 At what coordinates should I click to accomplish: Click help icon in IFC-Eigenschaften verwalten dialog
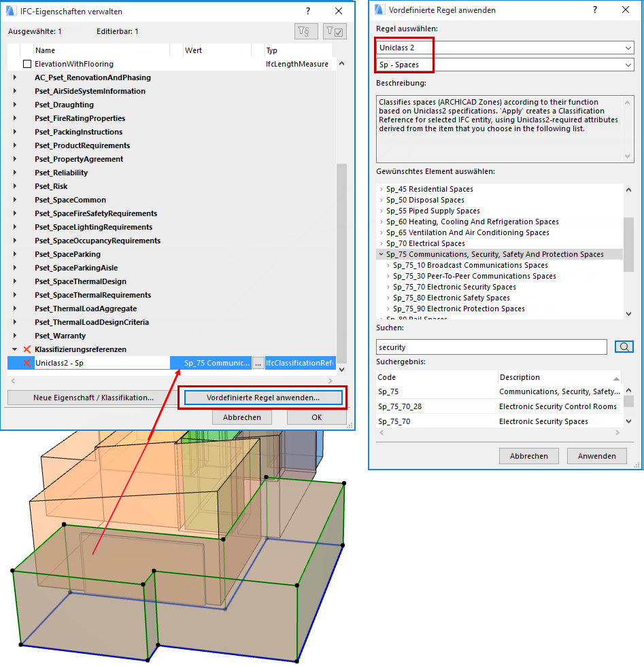pyautogui.click(x=308, y=11)
